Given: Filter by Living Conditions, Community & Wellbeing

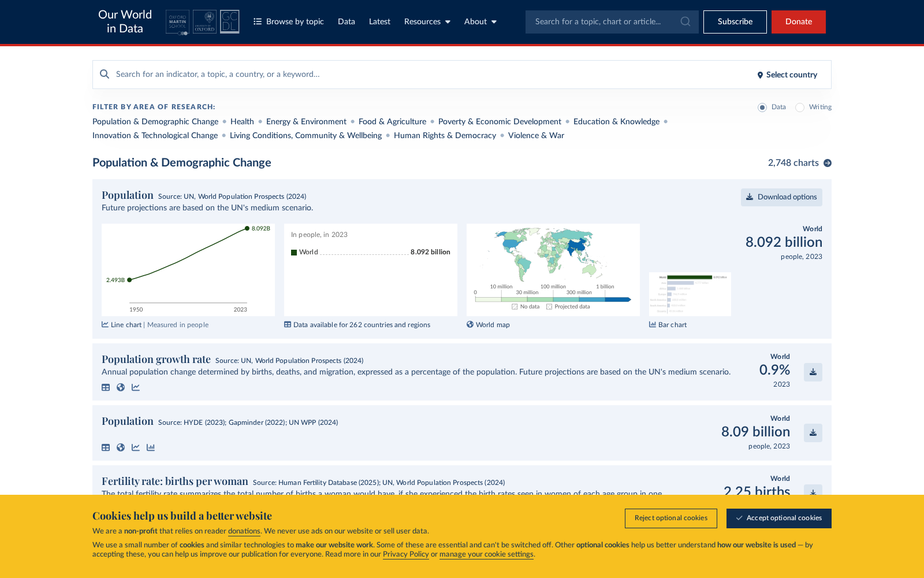Looking at the screenshot, I should point(305,135).
